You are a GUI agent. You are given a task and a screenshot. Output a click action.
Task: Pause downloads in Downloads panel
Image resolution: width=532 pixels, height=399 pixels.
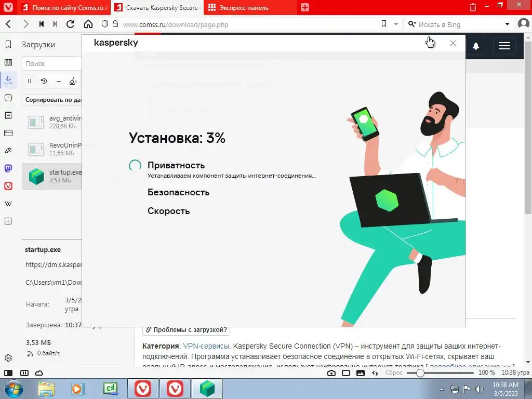30,81
